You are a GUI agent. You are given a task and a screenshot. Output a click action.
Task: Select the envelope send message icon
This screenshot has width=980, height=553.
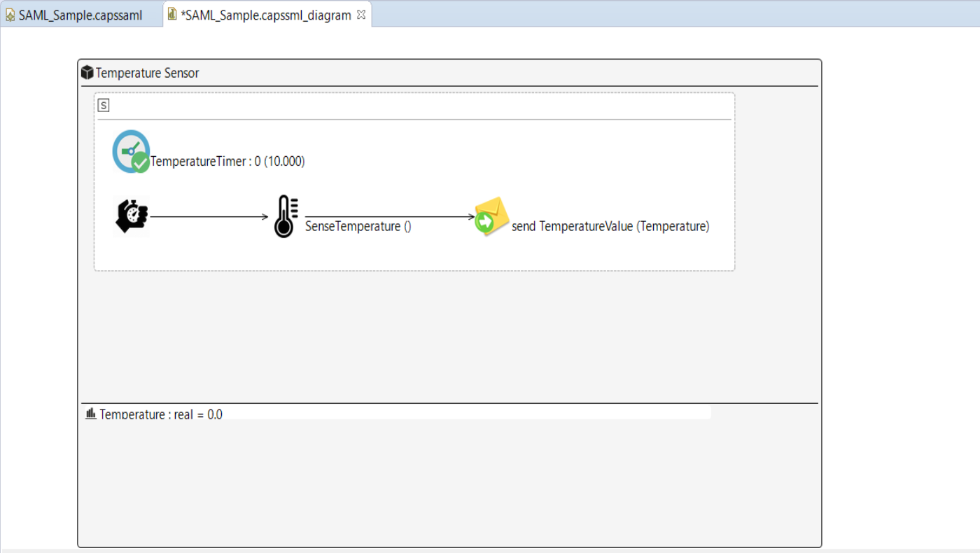coord(491,216)
